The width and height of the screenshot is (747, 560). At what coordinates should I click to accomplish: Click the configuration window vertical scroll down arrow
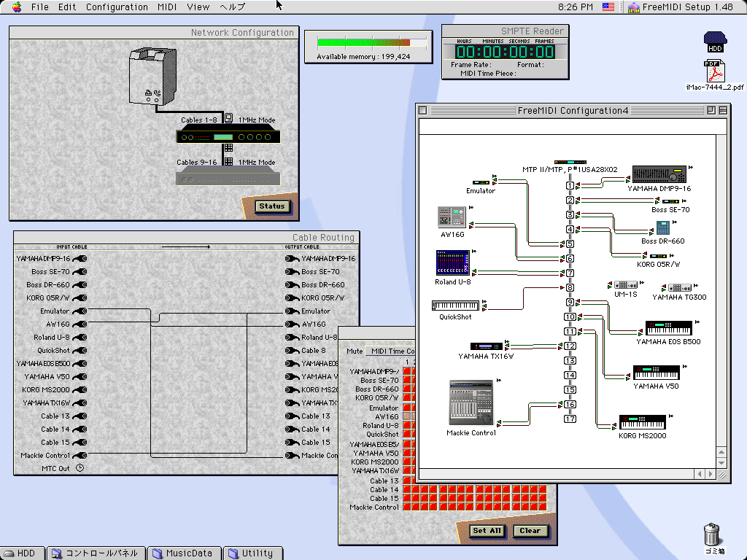(721, 463)
